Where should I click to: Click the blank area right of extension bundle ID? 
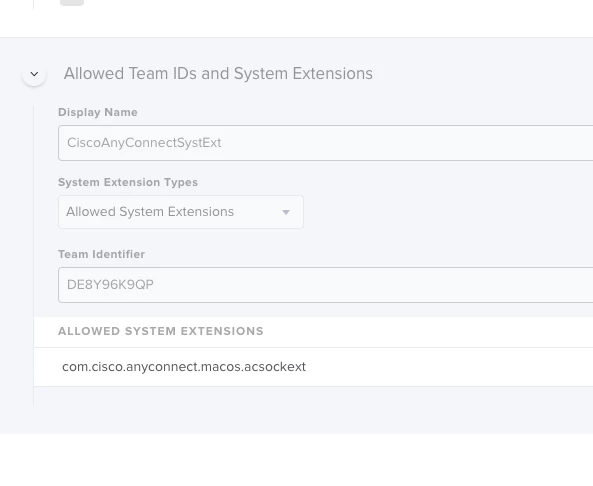(448, 367)
